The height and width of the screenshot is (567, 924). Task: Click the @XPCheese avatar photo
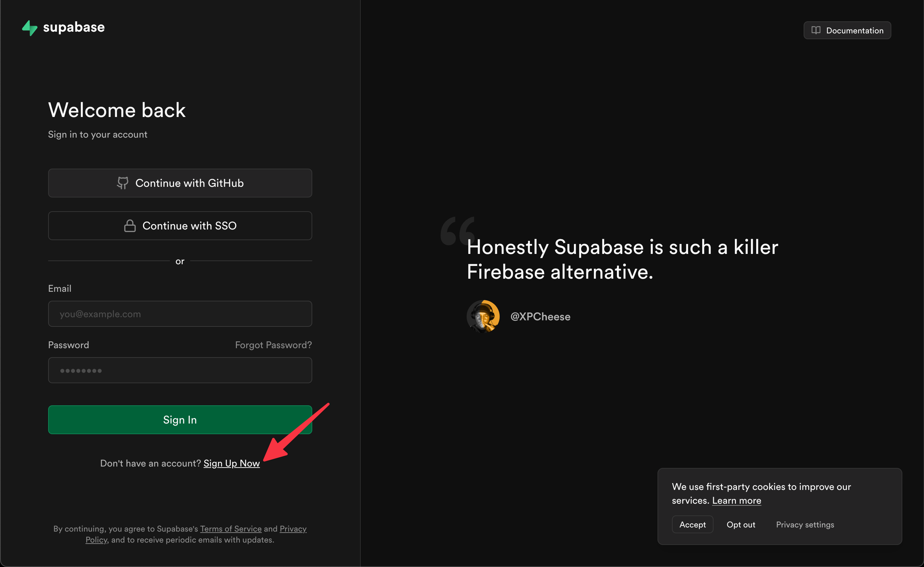(483, 316)
